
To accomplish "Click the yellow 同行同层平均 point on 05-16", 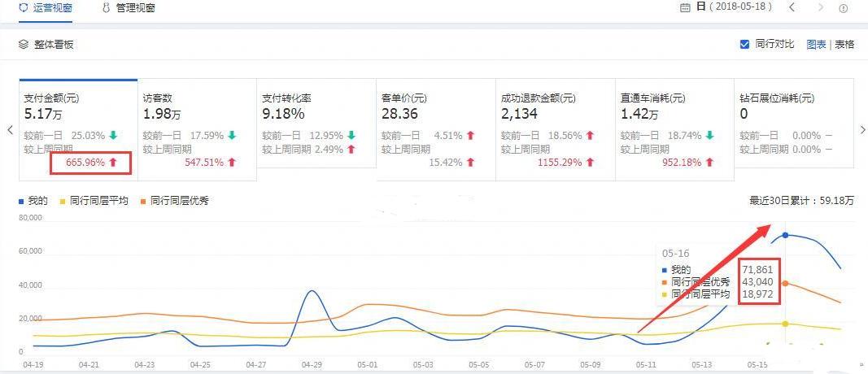I will point(785,324).
